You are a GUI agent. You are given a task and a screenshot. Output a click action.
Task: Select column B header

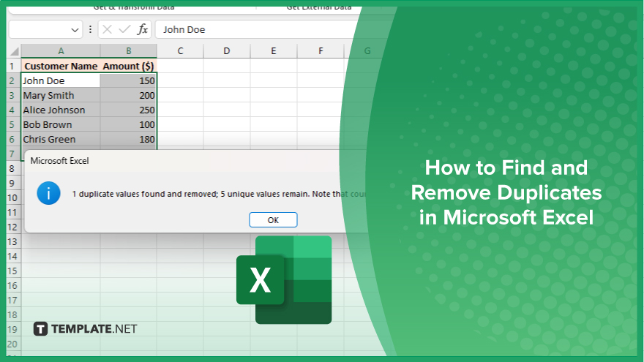pyautogui.click(x=129, y=51)
